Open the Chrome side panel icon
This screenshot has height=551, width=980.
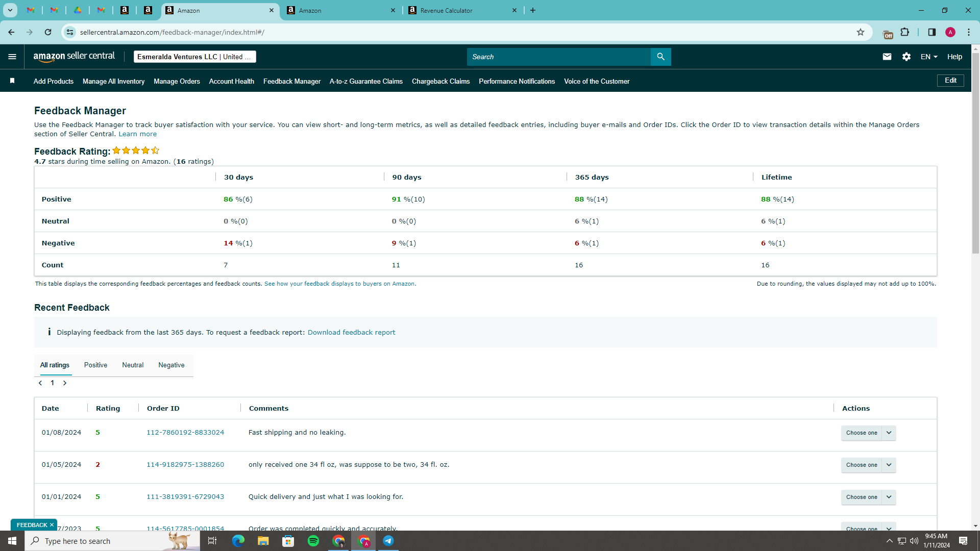pyautogui.click(x=932, y=32)
